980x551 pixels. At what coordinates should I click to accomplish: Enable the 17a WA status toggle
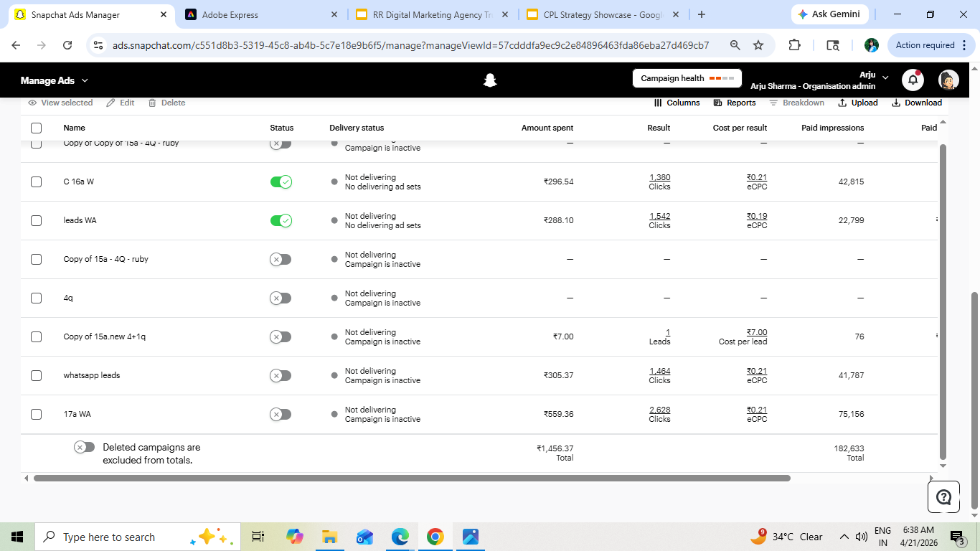coord(281,414)
